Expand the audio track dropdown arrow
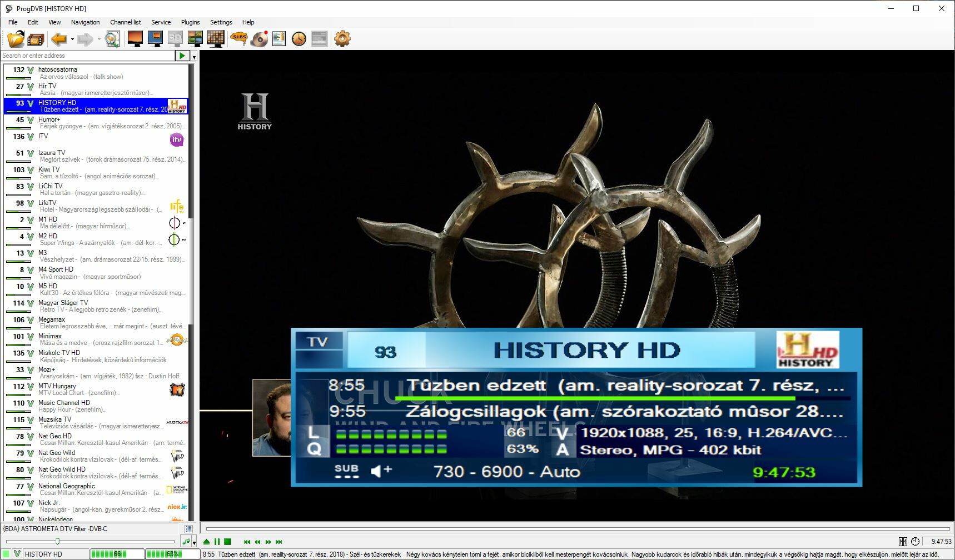Screen dimensions: 955x560 [194, 542]
